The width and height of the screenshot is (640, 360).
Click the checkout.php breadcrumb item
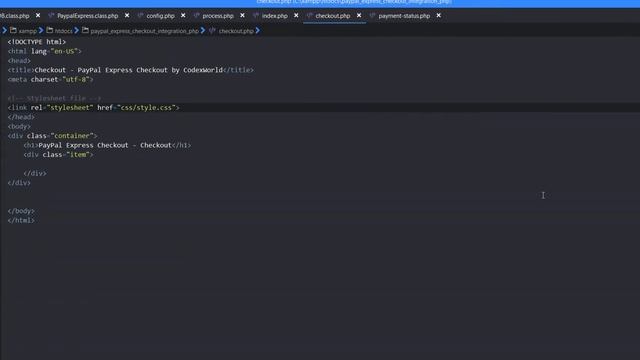click(236, 31)
